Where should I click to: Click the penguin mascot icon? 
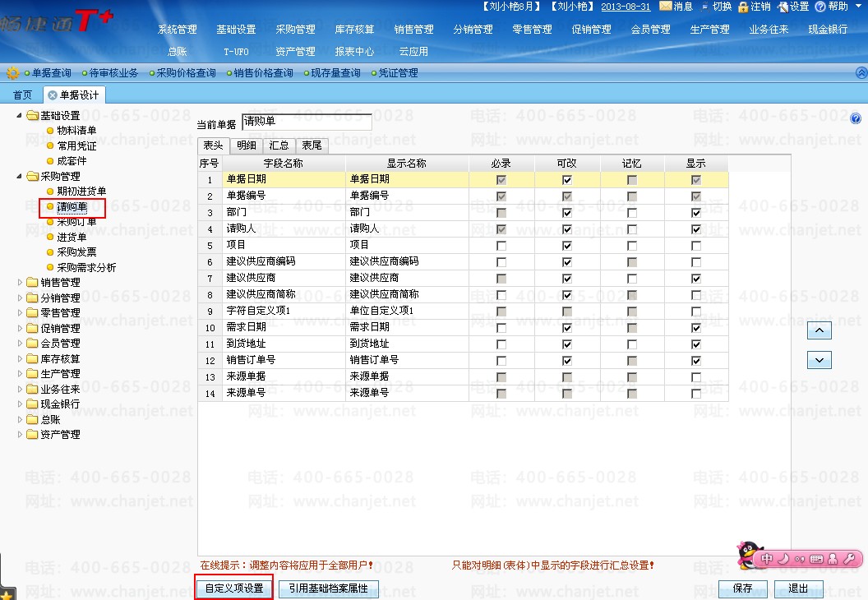click(x=748, y=555)
